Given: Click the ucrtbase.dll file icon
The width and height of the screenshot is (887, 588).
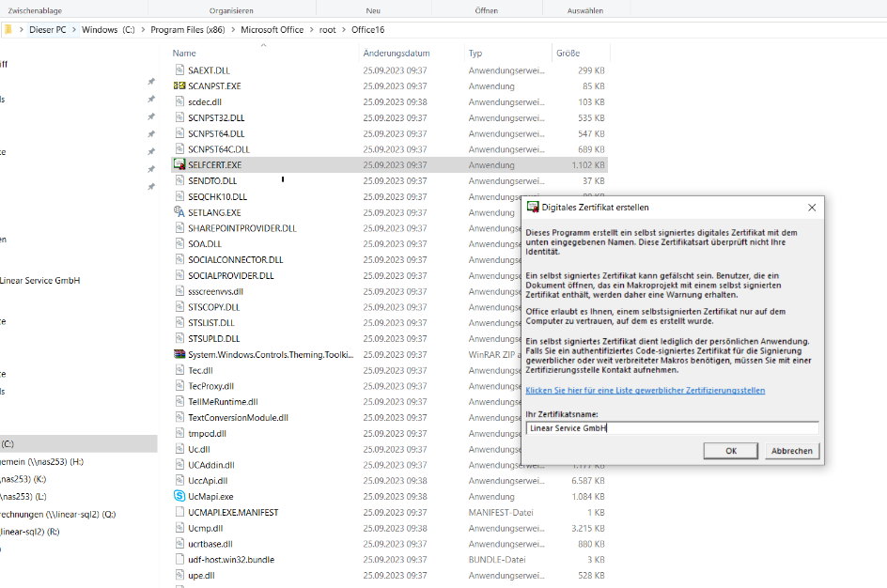Looking at the screenshot, I should pos(179,544).
